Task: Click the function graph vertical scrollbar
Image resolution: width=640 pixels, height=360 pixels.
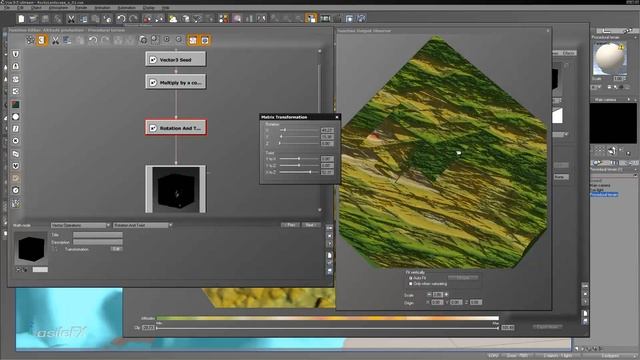Action: pos(320,131)
